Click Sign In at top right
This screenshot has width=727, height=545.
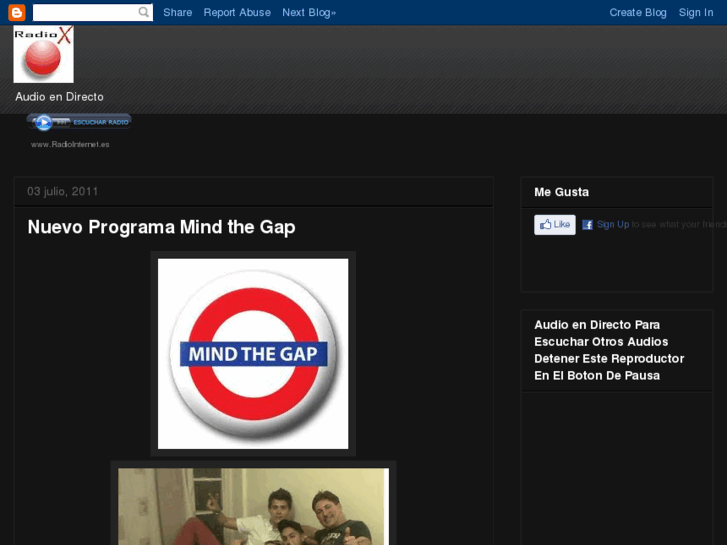tap(696, 13)
